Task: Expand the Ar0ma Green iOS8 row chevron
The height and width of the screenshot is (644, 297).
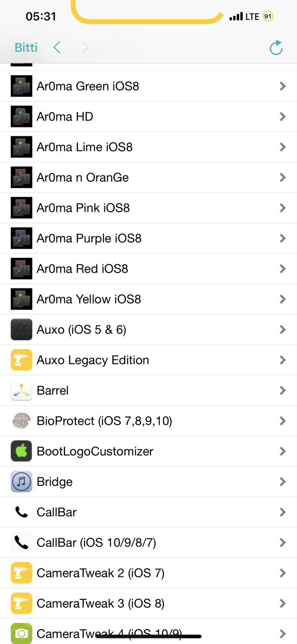Action: pos(283,86)
